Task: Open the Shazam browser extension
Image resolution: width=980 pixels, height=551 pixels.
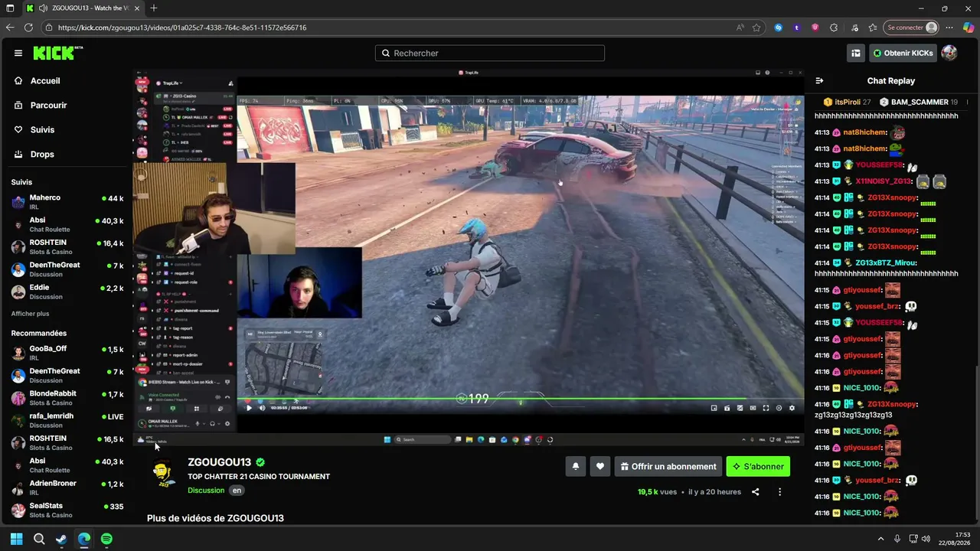Action: pyautogui.click(x=779, y=28)
